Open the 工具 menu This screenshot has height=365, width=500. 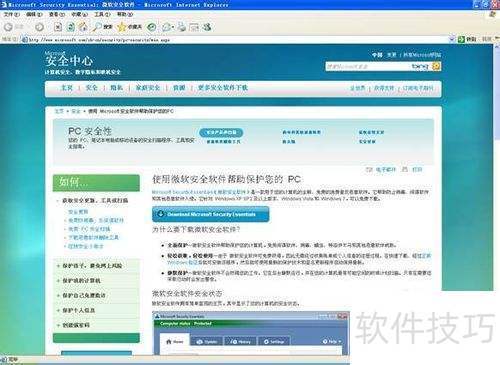point(102,15)
